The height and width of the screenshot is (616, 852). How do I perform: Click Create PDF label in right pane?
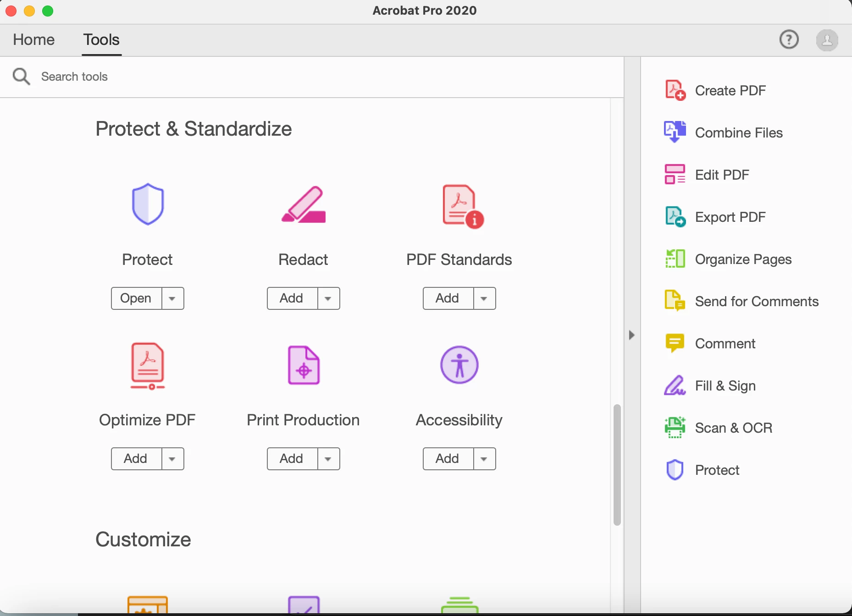click(730, 90)
